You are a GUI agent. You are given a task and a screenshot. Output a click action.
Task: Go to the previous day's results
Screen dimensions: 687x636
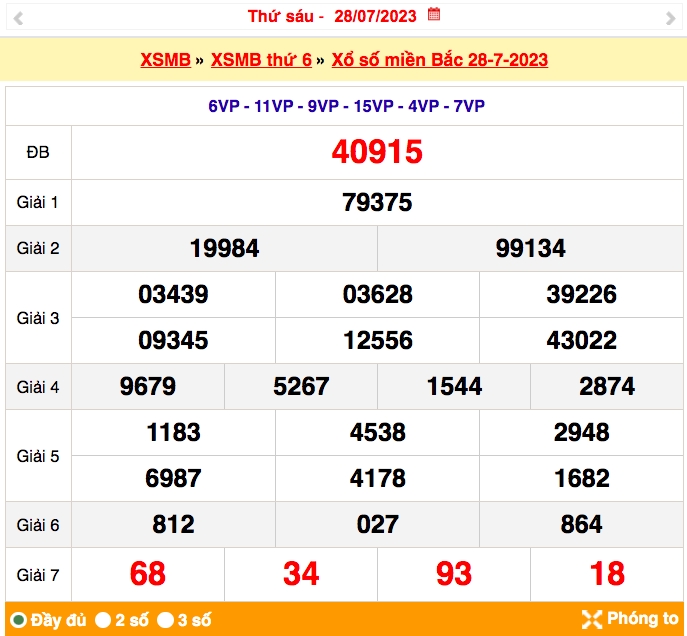(18, 18)
